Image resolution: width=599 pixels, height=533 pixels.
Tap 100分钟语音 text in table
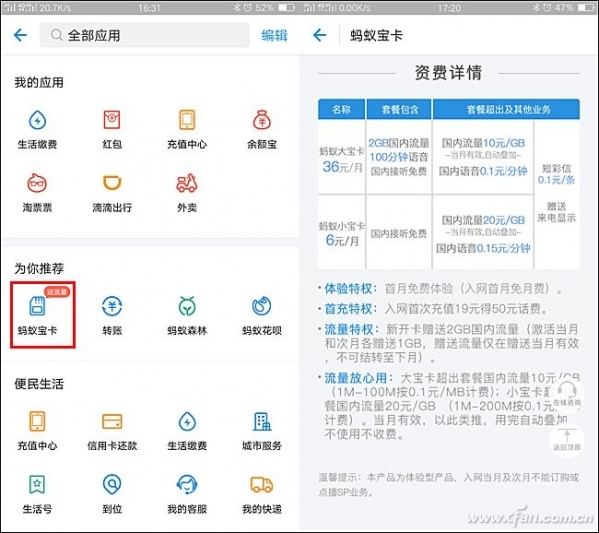point(398,157)
